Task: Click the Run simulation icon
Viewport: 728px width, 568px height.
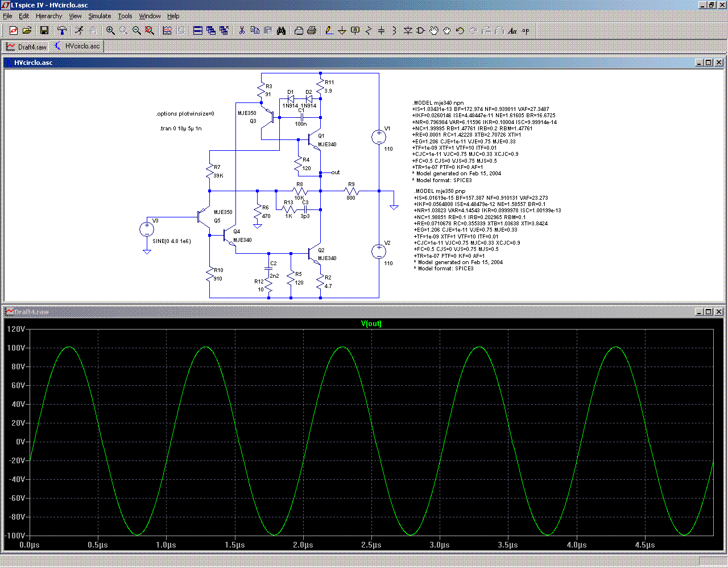Action: (79, 31)
